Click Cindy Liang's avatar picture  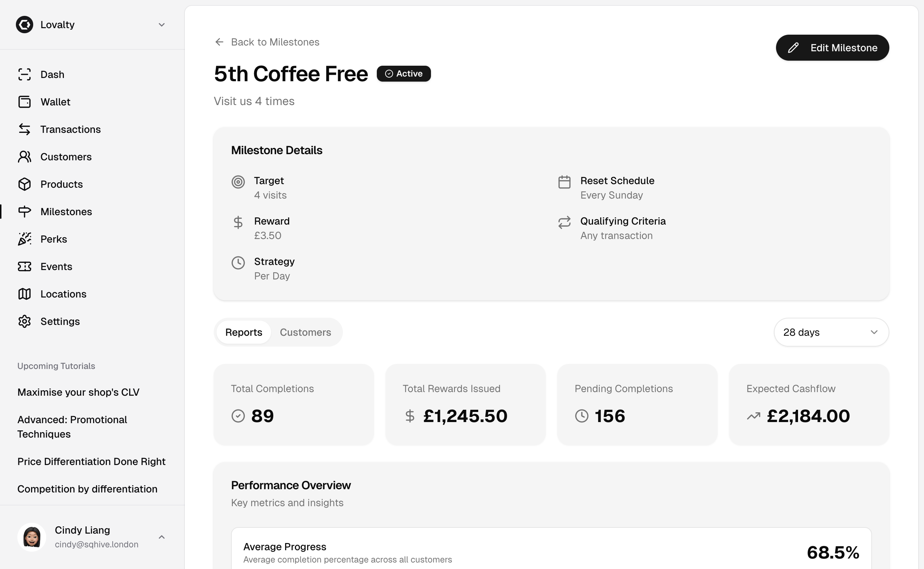click(32, 537)
